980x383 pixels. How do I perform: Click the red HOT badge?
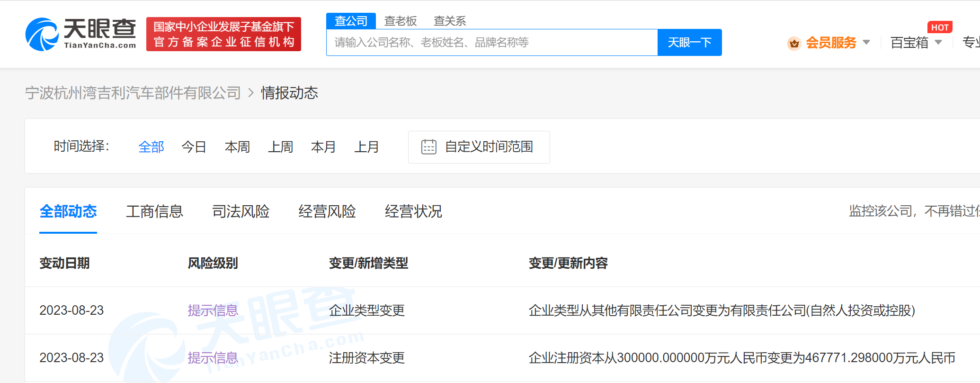[x=939, y=27]
